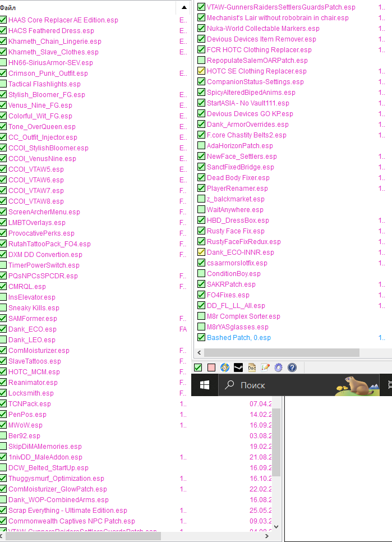Click the notepad with pencil icon
Screen dimensions: 392x542
265,368
